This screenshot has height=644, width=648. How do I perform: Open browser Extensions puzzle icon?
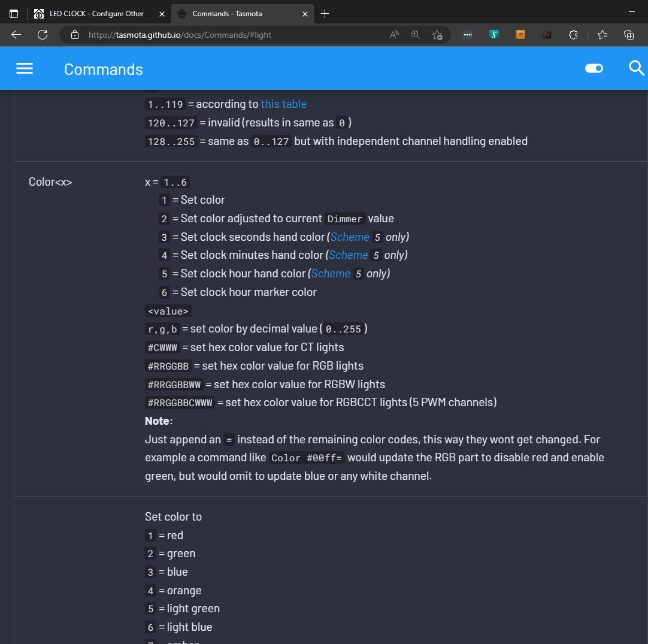pyautogui.click(x=573, y=35)
